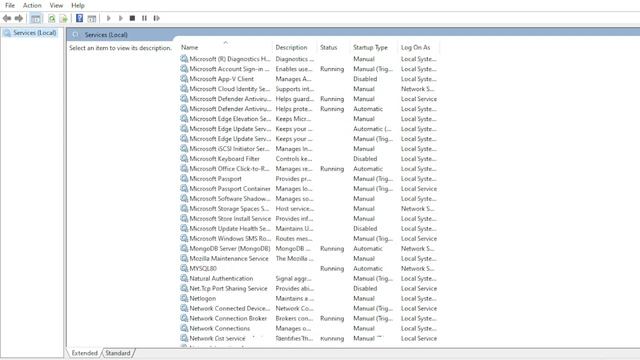Toggle the show/hide action pane icon

(x=92, y=18)
